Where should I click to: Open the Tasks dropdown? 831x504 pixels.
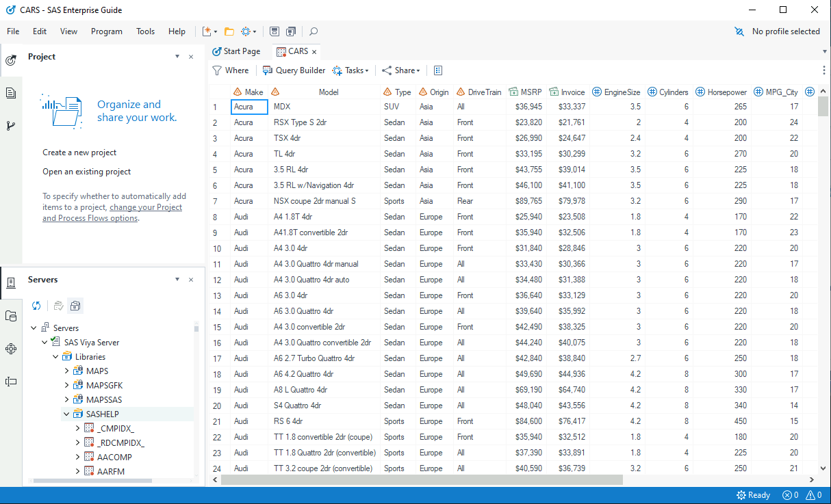click(x=350, y=70)
